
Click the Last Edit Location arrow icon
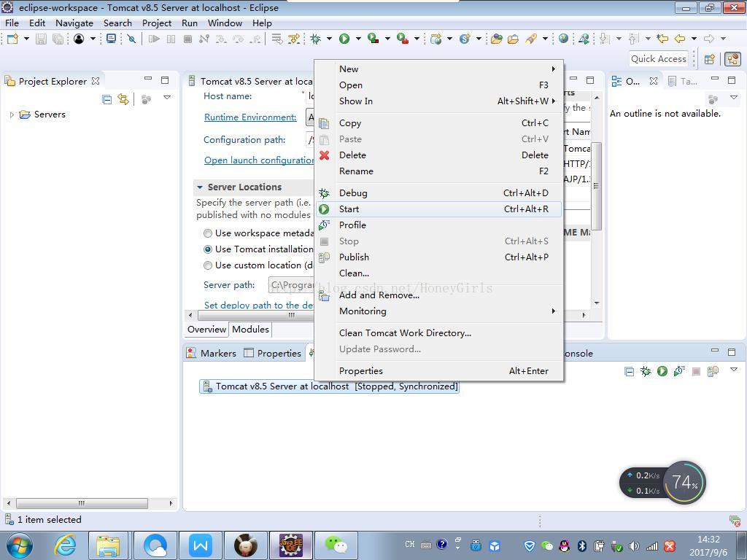(662, 39)
